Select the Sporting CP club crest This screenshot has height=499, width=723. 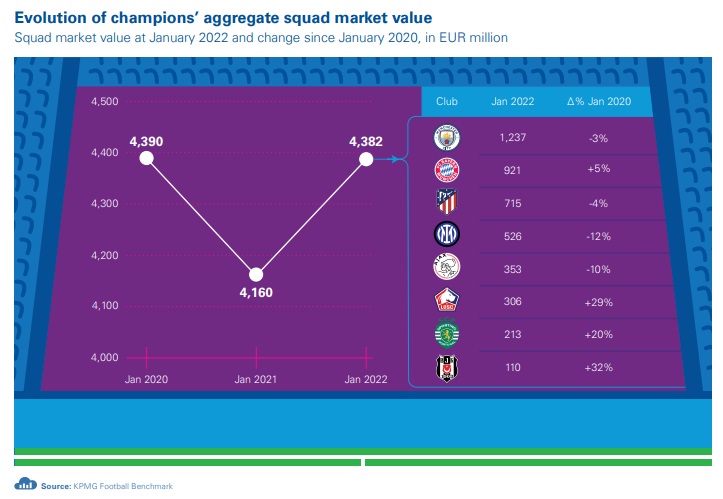(446, 335)
